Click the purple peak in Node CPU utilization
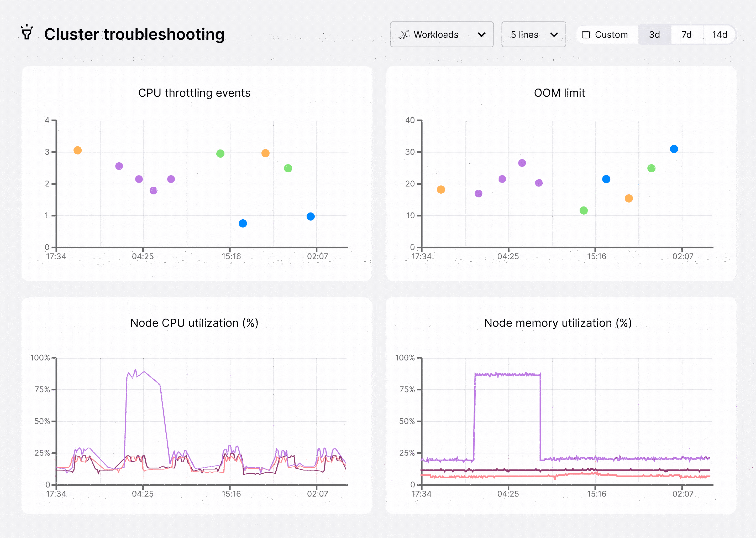The height and width of the screenshot is (538, 756). click(135, 370)
